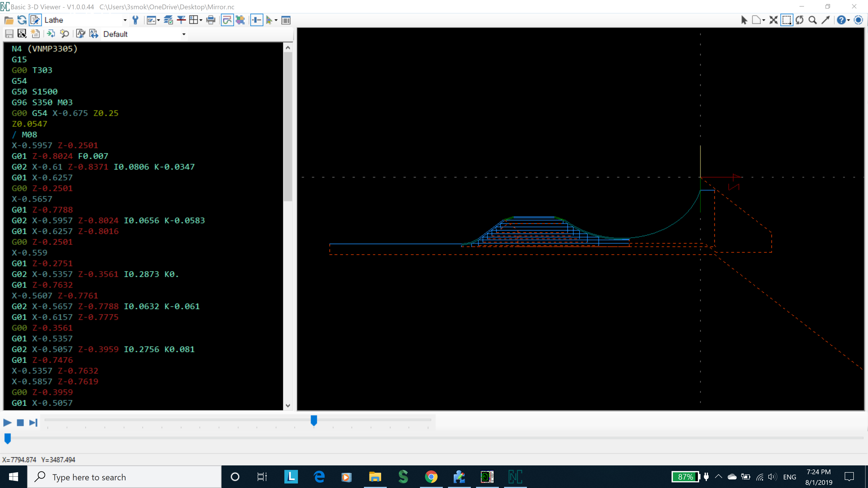Toggle the toolpath display mode button

pyautogui.click(x=227, y=20)
